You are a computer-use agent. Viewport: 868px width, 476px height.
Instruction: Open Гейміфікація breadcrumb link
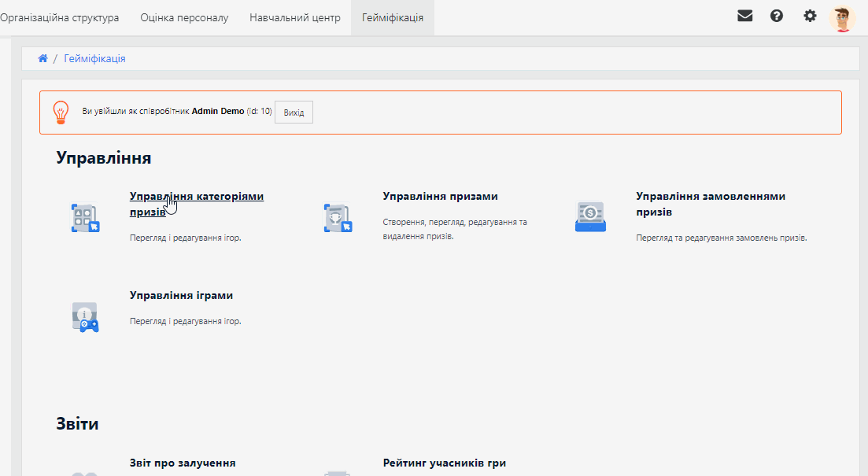pyautogui.click(x=94, y=59)
